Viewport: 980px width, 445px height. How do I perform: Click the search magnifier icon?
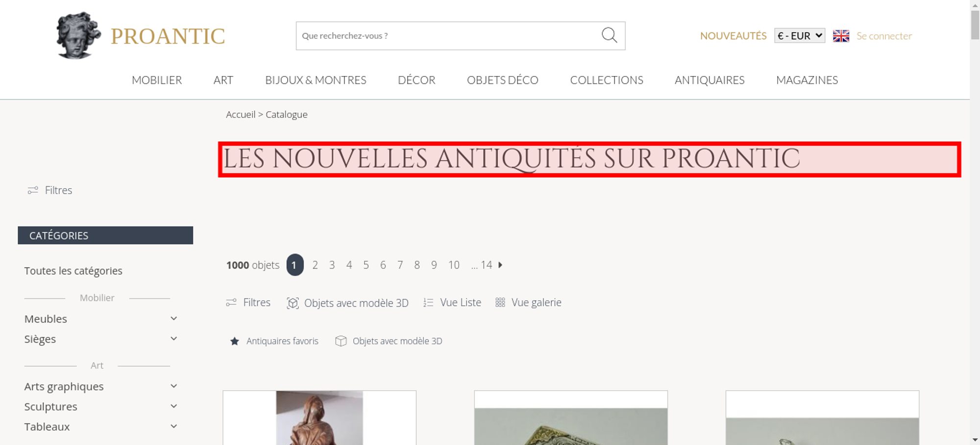[609, 35]
